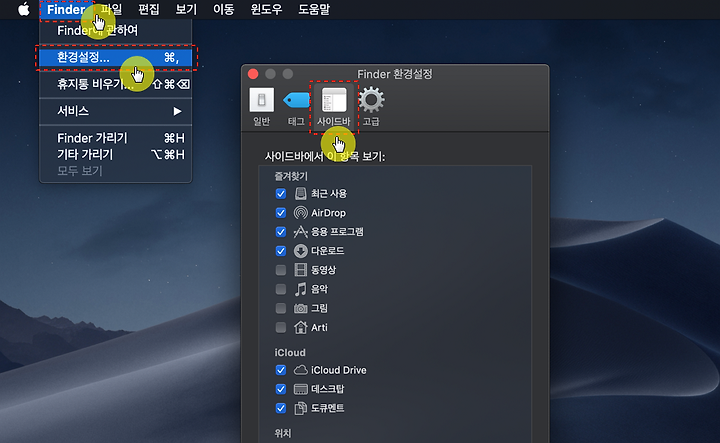Uncheck the 다운로드 checkbox

tap(281, 251)
